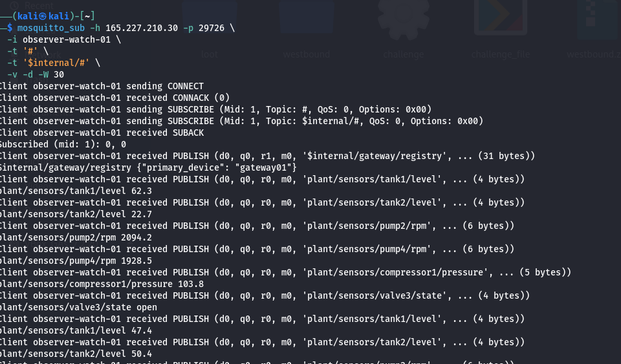Click the 'received CONNACK (0)' line
This screenshot has height=364, width=621.
(115, 98)
